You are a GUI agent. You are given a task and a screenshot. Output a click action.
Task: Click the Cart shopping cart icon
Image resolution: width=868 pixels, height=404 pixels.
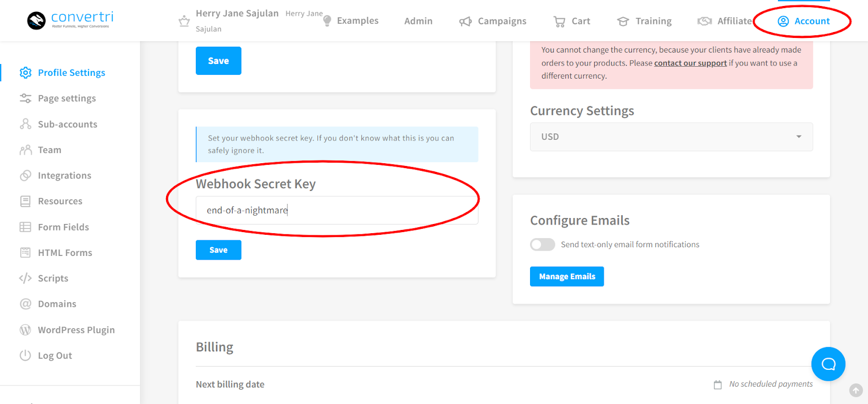coord(559,21)
